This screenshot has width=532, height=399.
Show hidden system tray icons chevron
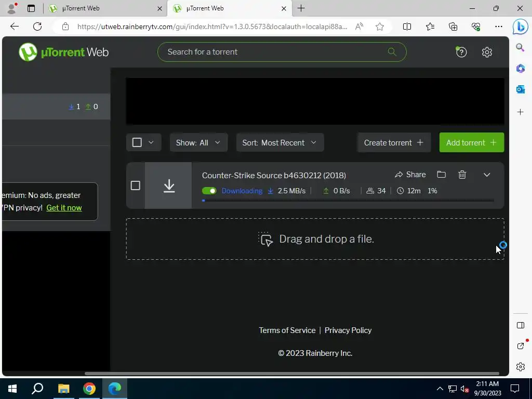(x=440, y=389)
